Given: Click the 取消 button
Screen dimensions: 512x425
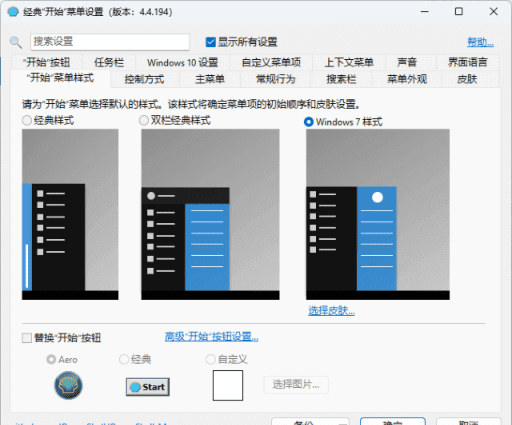Looking at the screenshot, I should tap(468, 422).
